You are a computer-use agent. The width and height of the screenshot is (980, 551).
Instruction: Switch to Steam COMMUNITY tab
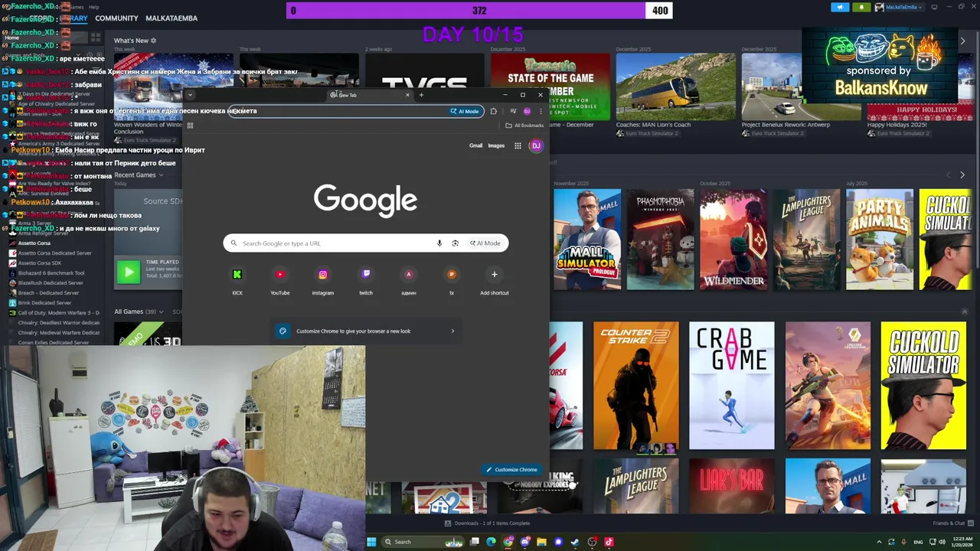116,18
